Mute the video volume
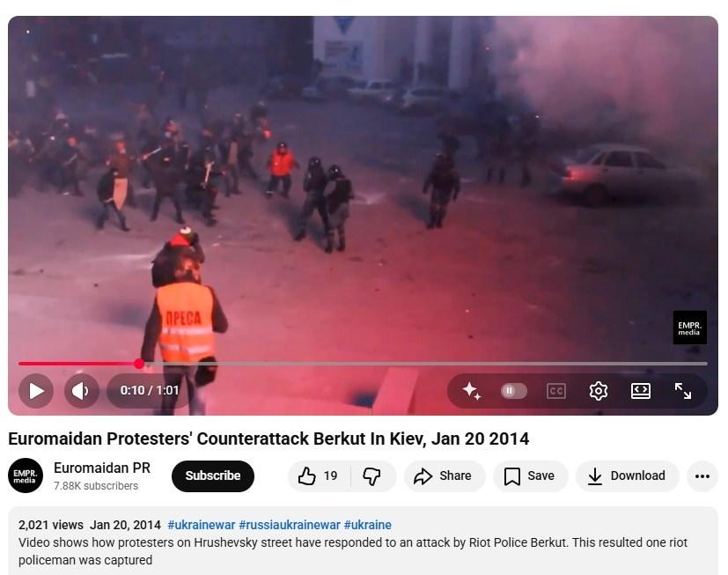This screenshot has height=575, width=728. tap(82, 391)
